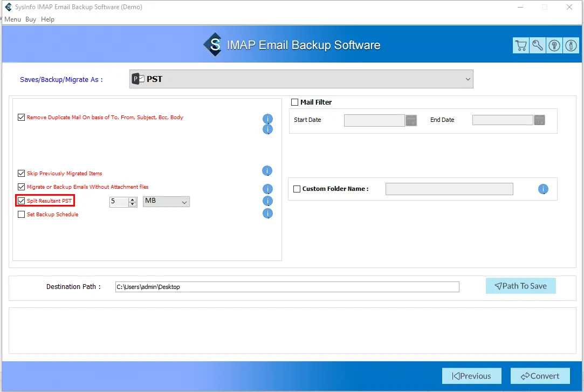The height and width of the screenshot is (392, 584).
Task: Open the about info icon in header
Action: (x=571, y=46)
